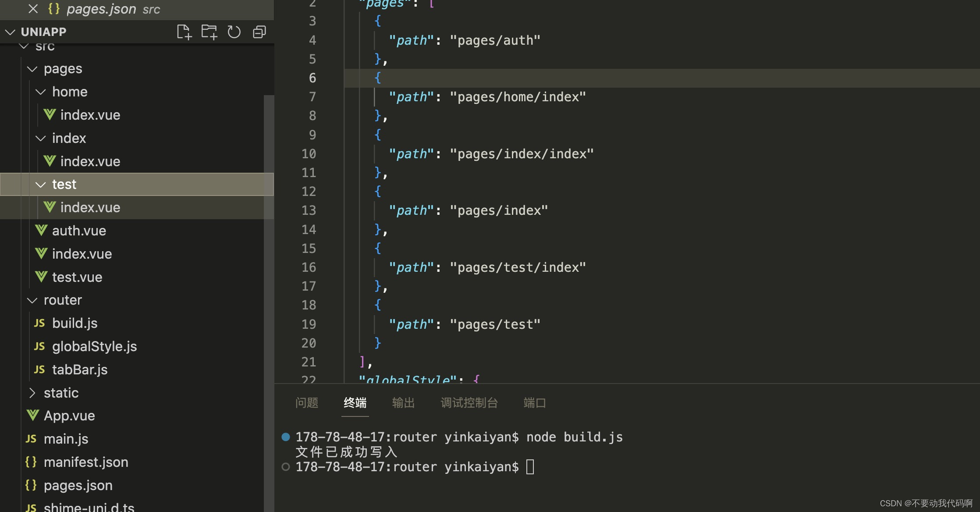Click the New File icon in Explorer
This screenshot has width=980, height=512.
[184, 32]
